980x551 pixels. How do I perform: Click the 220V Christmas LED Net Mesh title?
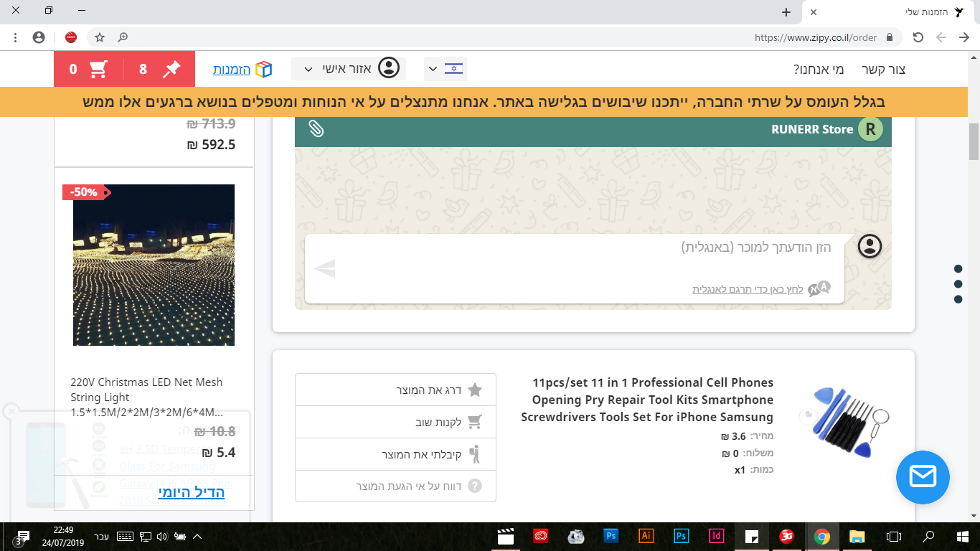click(147, 397)
